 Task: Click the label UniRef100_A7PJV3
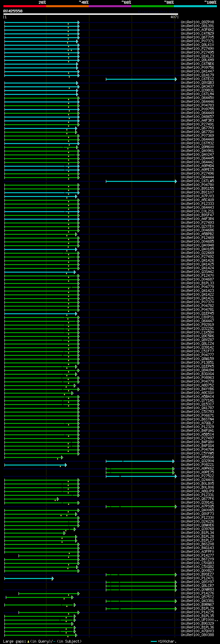[197, 196]
